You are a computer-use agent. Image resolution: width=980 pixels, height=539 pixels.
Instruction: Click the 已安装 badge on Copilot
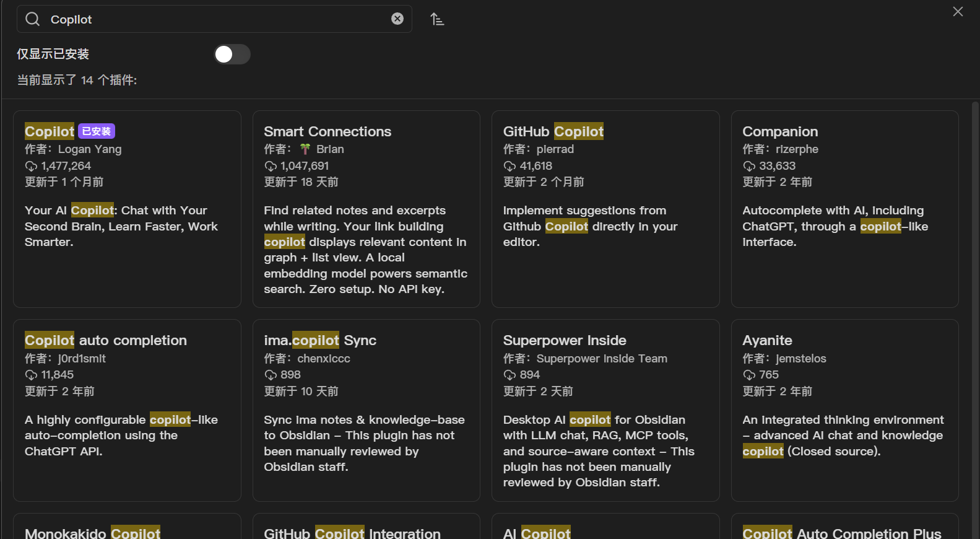tap(97, 131)
